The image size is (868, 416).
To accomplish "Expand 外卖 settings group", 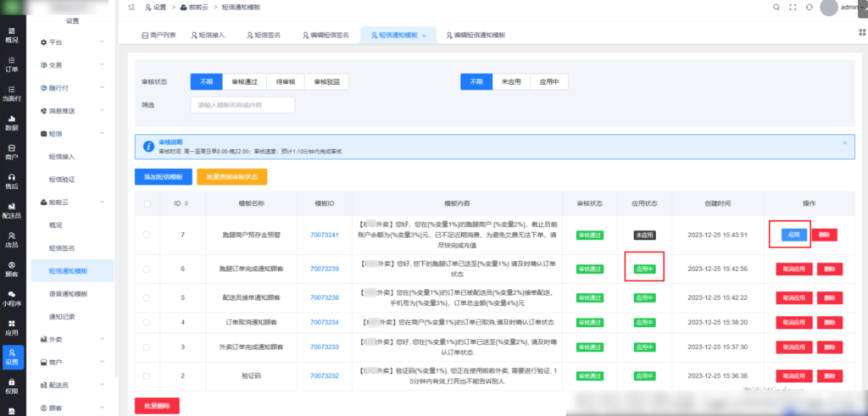I will click(x=73, y=339).
